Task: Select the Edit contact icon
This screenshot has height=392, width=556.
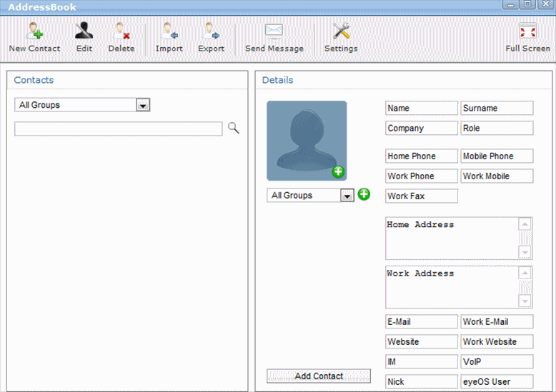Action: coord(84,32)
